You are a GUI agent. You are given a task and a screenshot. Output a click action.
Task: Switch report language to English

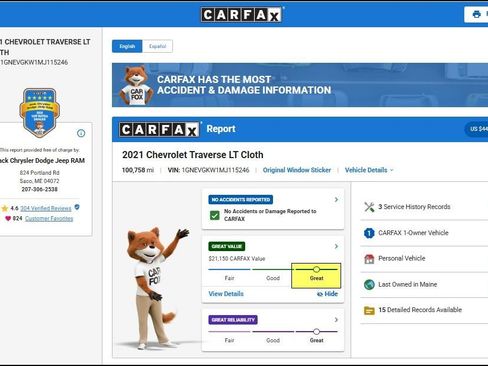(127, 46)
